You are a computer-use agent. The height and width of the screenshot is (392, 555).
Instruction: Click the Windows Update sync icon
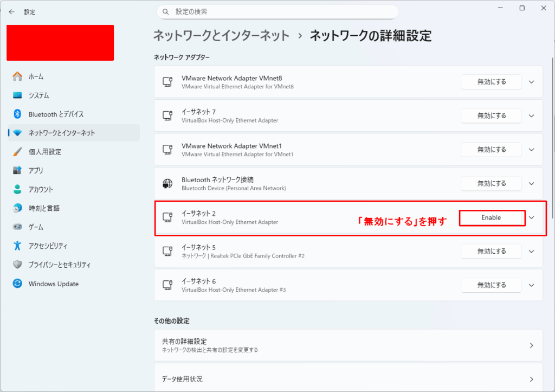[17, 284]
